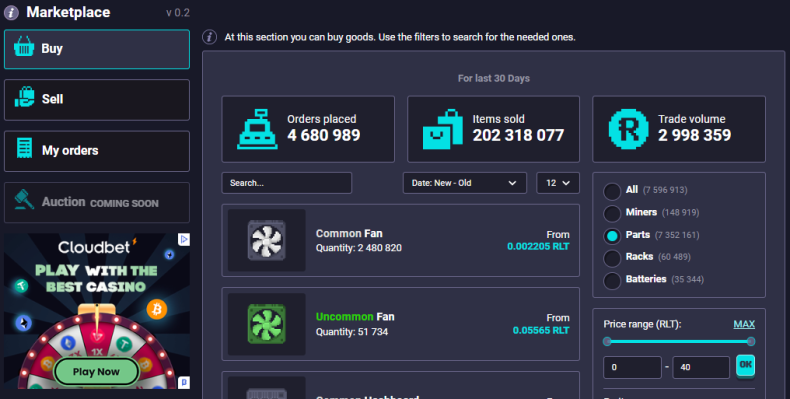
Task: Click the For last 30 Days heading
Action: tap(494, 78)
